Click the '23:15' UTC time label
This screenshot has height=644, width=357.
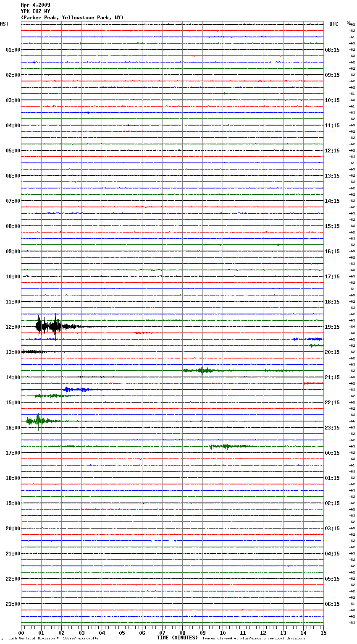(332, 428)
